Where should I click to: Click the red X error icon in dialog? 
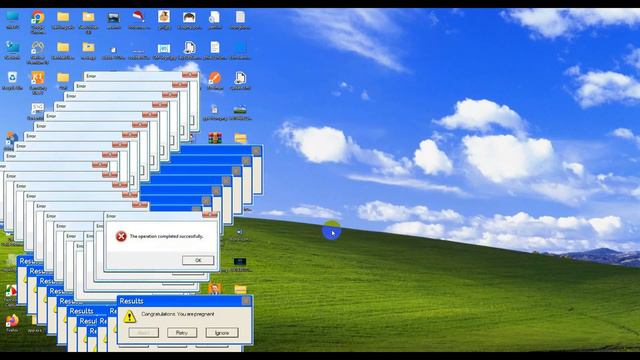point(121,236)
